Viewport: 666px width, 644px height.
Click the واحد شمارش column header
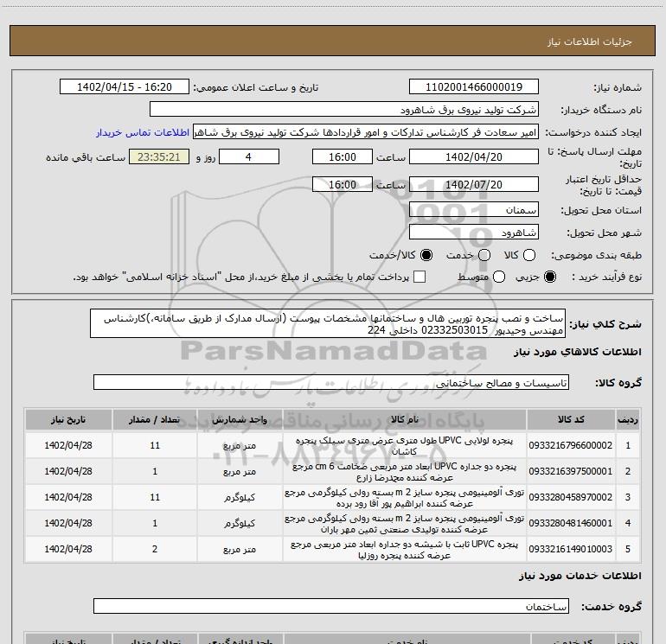[240, 420]
